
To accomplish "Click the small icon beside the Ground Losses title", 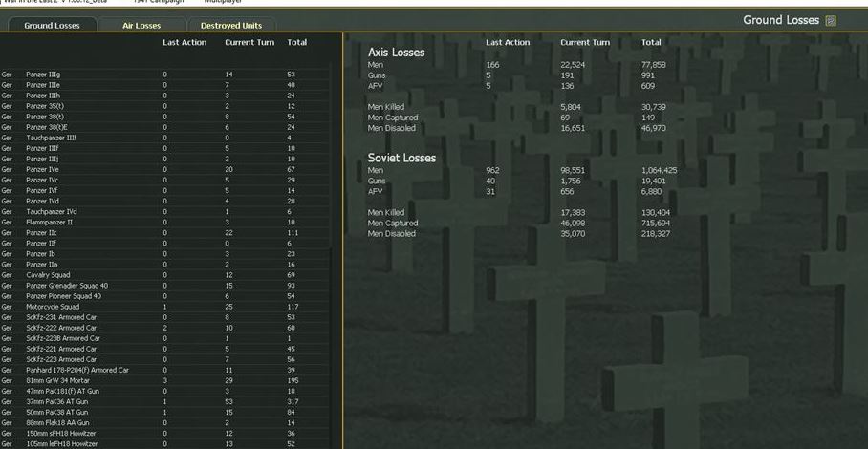I will 831,21.
